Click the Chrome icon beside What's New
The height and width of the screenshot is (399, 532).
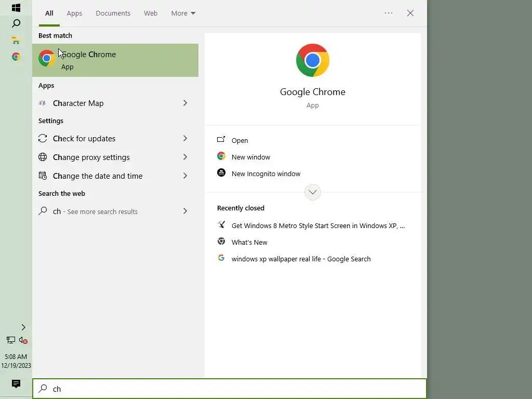221,241
